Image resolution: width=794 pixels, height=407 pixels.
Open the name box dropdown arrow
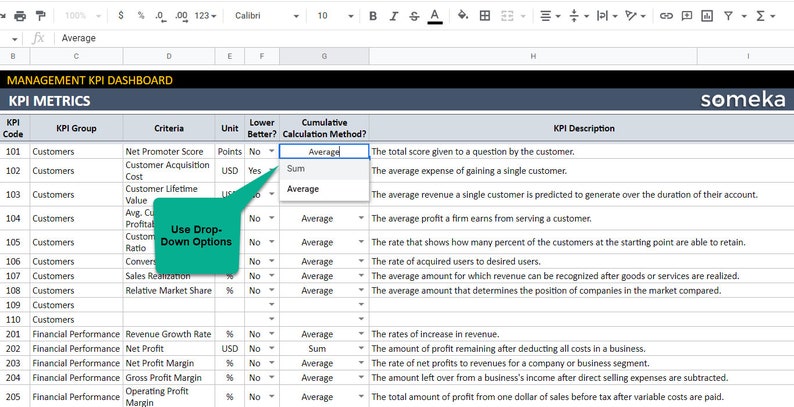click(14, 39)
